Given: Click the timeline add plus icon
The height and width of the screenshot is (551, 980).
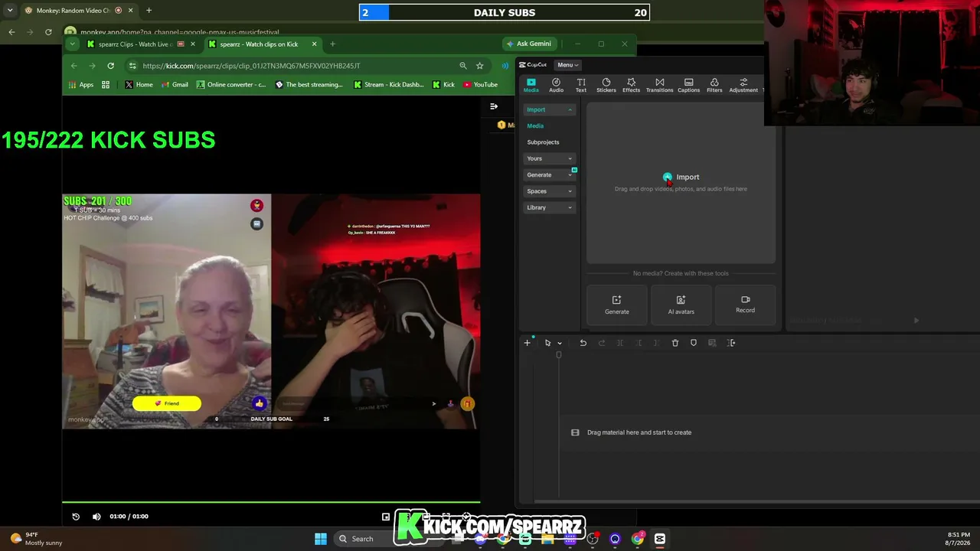Looking at the screenshot, I should click(x=527, y=343).
